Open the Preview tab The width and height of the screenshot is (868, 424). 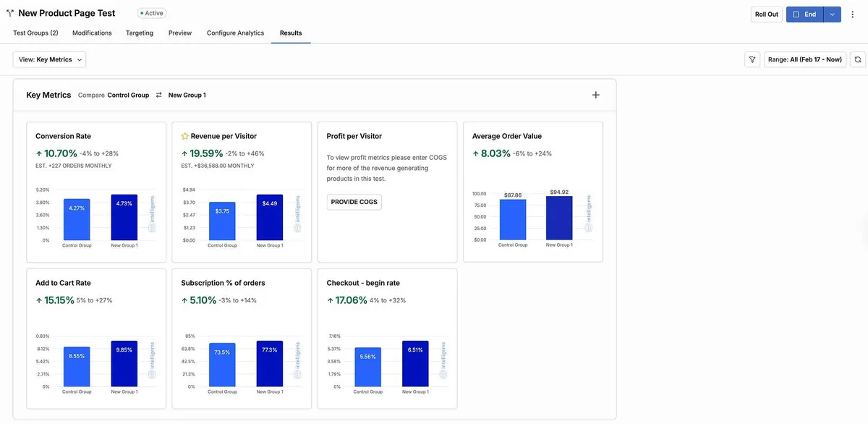[x=180, y=33]
